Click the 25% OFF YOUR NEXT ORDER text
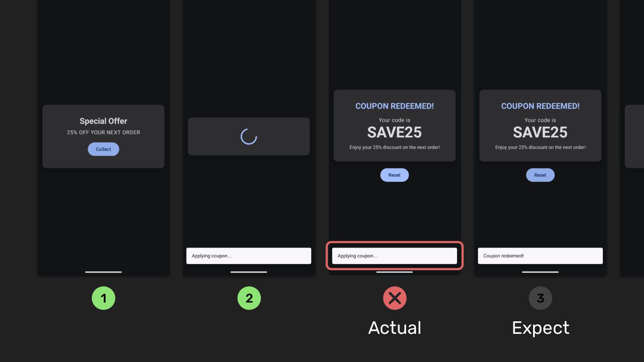644x362 pixels. [103, 132]
